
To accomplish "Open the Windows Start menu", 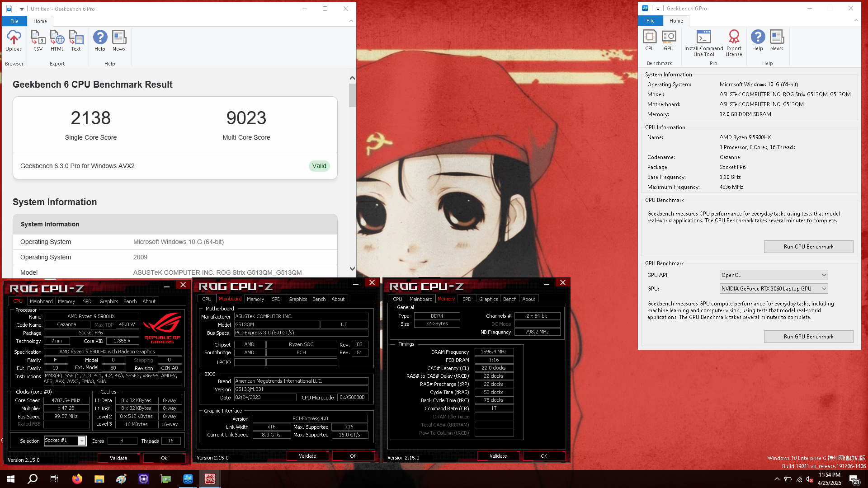I will tap(11, 479).
